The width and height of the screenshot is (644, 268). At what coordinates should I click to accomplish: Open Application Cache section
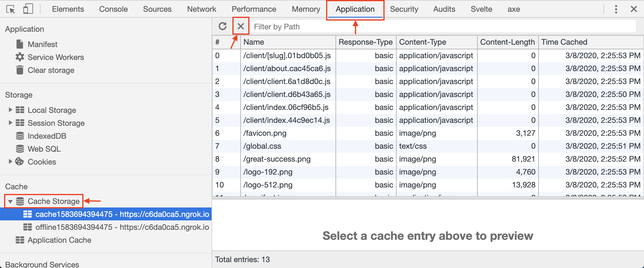[59, 240]
